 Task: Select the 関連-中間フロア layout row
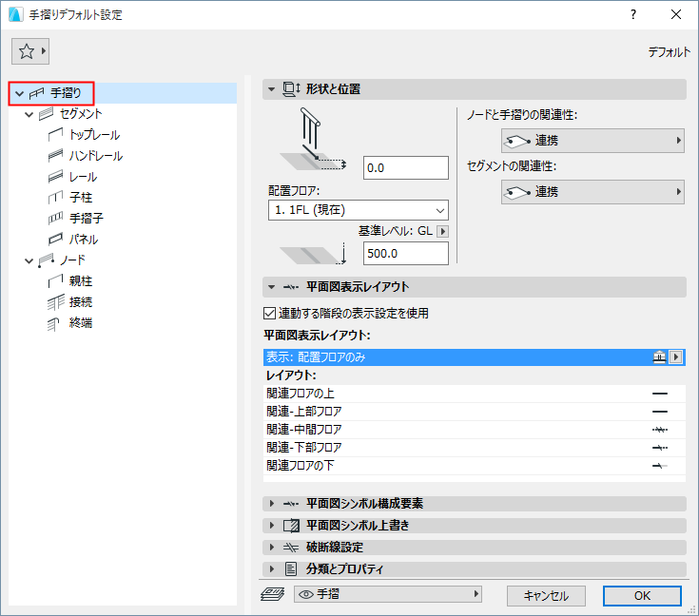tap(475, 430)
